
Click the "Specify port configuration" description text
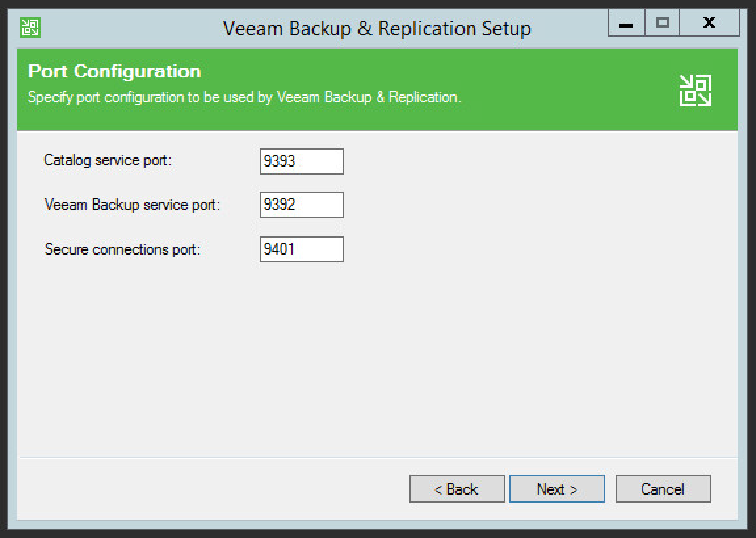click(x=244, y=97)
